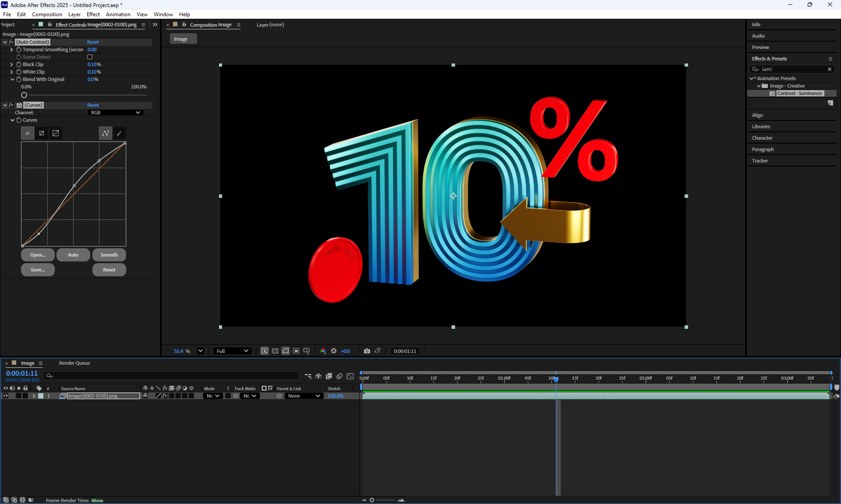Click the fast previews icon
Viewport: 841px width, 504px height.
(265, 351)
